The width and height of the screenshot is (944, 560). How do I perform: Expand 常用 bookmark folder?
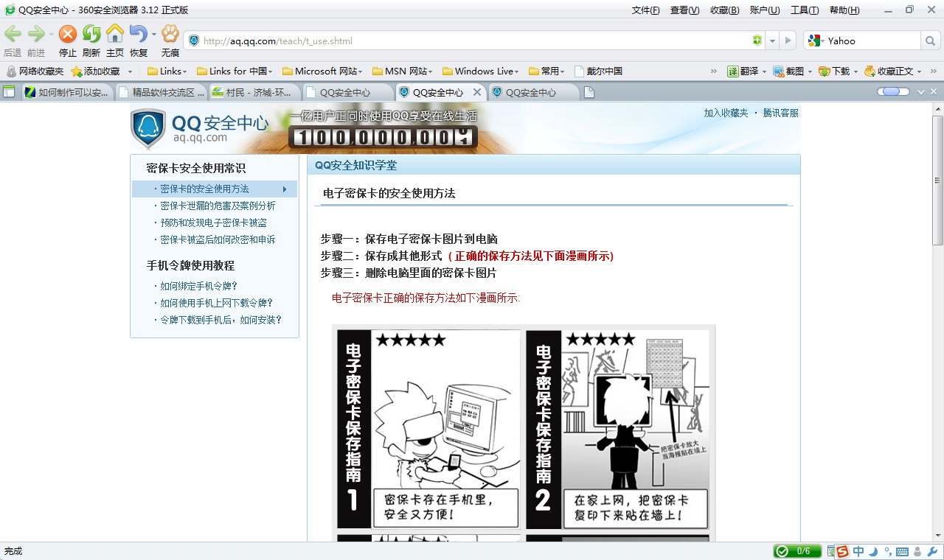546,71
